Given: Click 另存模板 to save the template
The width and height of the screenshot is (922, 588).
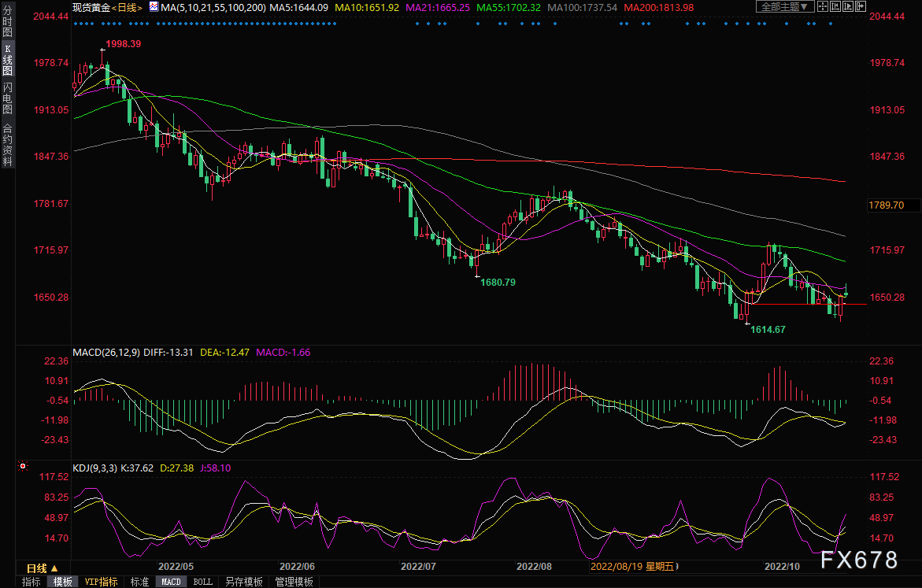Looking at the screenshot, I should point(244,582).
